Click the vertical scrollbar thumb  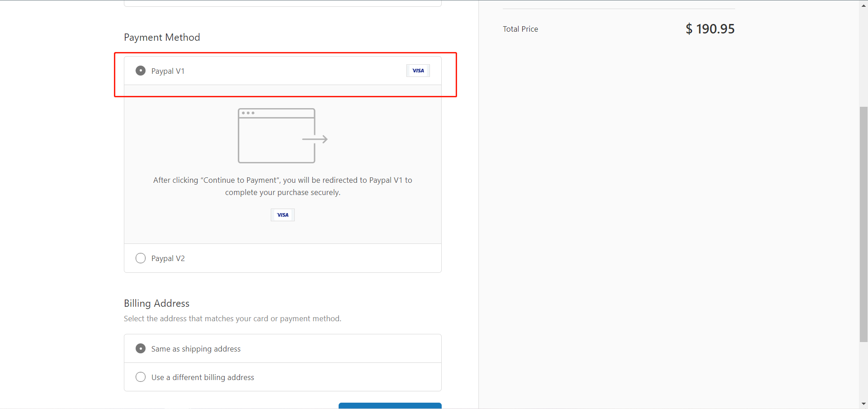[x=863, y=224]
